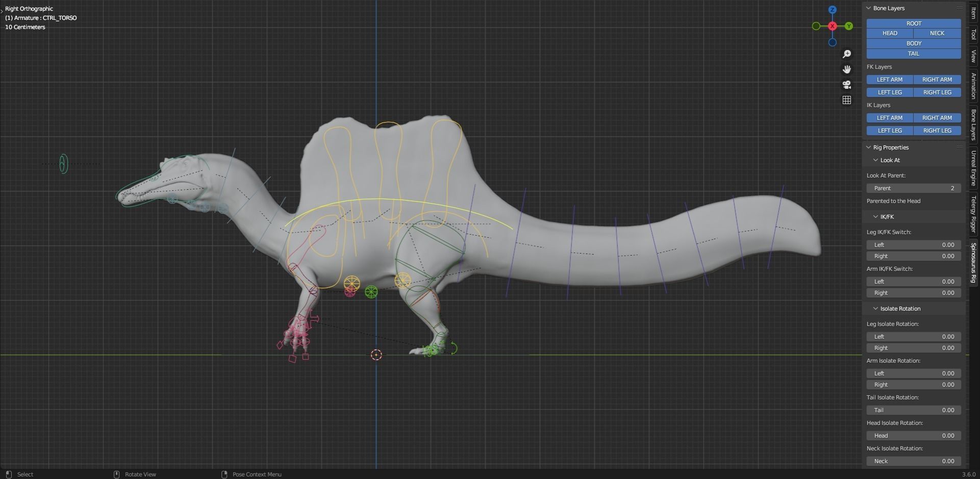This screenshot has width=980, height=479.
Task: Open the Tool sidebar tab
Action: point(973,34)
